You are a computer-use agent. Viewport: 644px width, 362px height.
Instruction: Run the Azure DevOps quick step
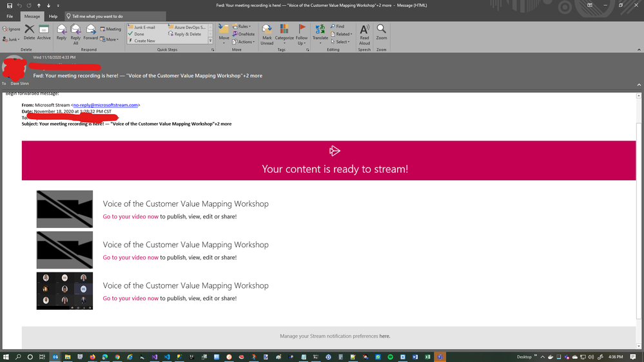click(x=187, y=27)
